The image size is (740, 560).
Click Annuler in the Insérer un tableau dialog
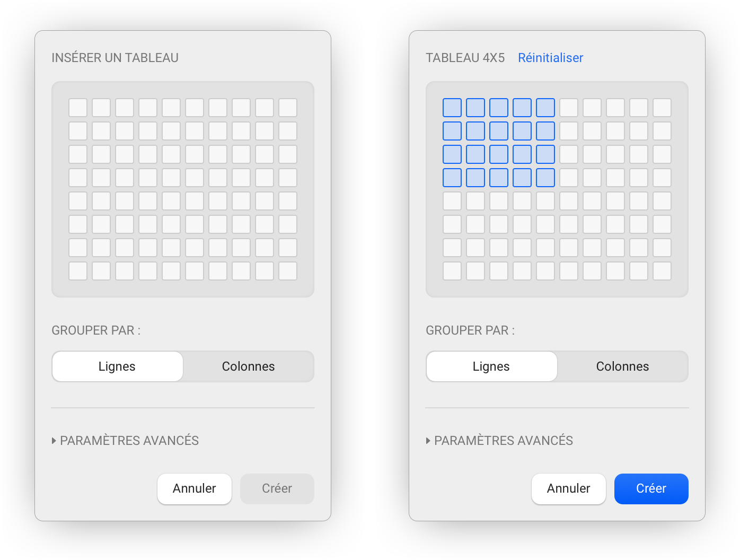coord(195,488)
